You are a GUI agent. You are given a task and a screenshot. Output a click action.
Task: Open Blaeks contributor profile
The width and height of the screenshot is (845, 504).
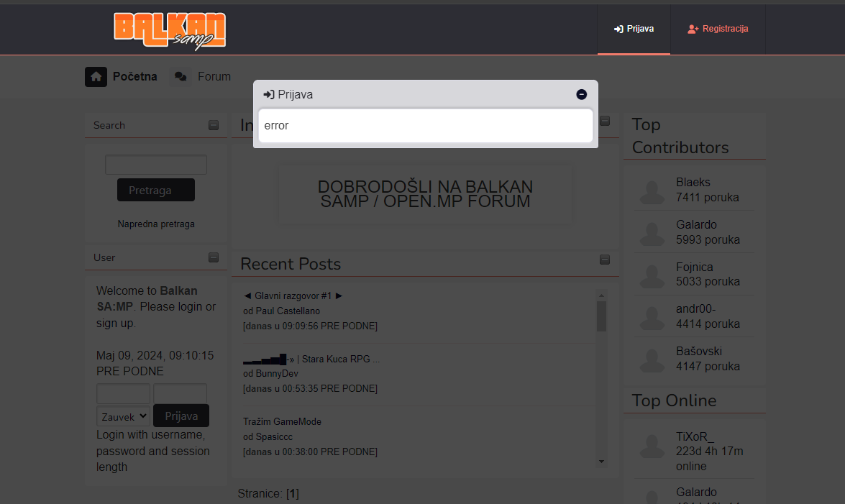(x=693, y=182)
